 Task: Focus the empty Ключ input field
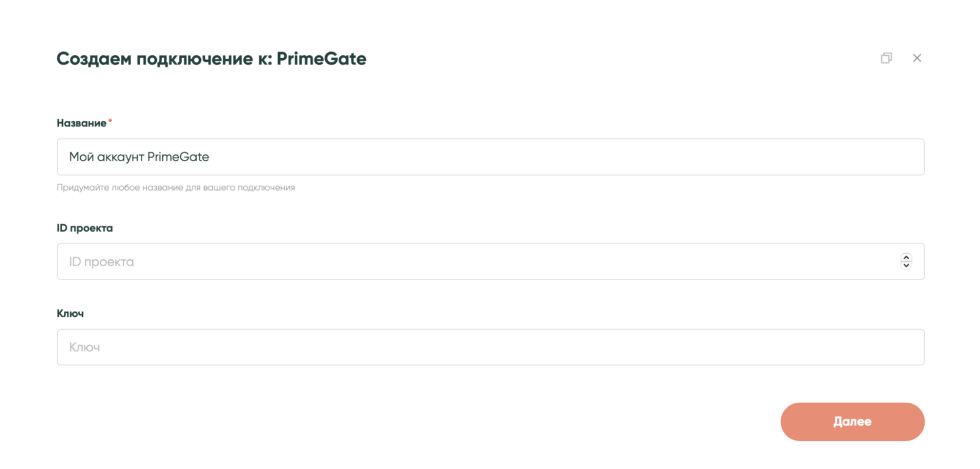(490, 347)
